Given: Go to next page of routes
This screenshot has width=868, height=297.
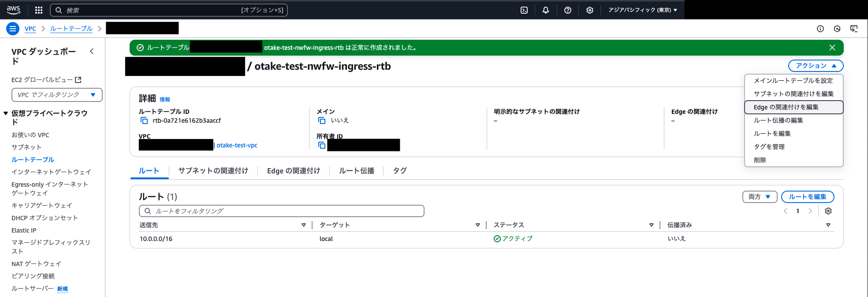Looking at the screenshot, I should point(810,211).
